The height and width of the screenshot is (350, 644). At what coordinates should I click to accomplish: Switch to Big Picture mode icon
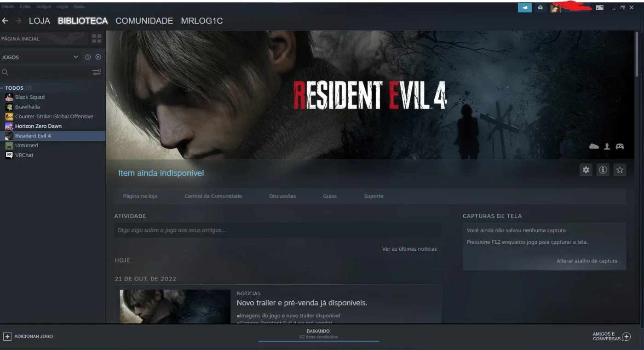(x=600, y=8)
